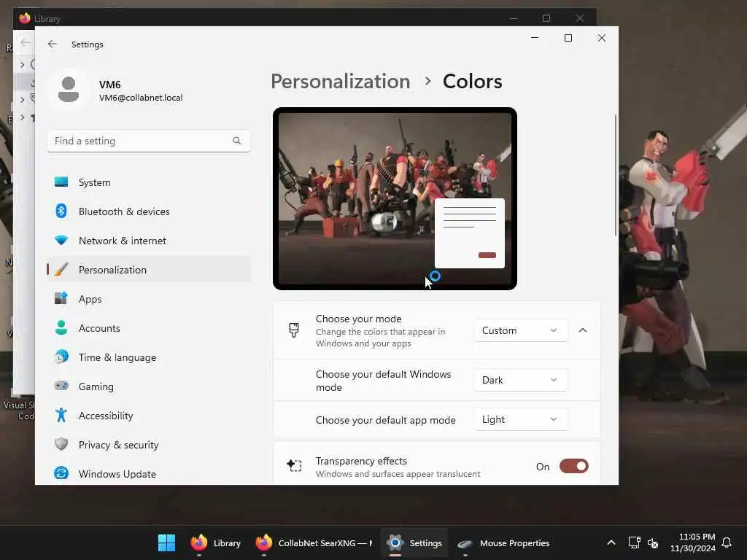Click the paintbrush icon beside Choose your mode
This screenshot has height=560, width=747.
294,330
